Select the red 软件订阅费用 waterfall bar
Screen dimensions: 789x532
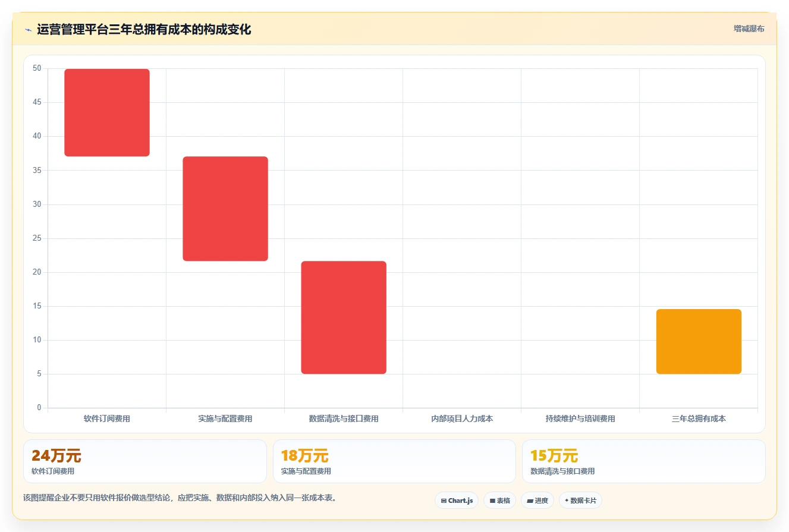click(x=107, y=112)
